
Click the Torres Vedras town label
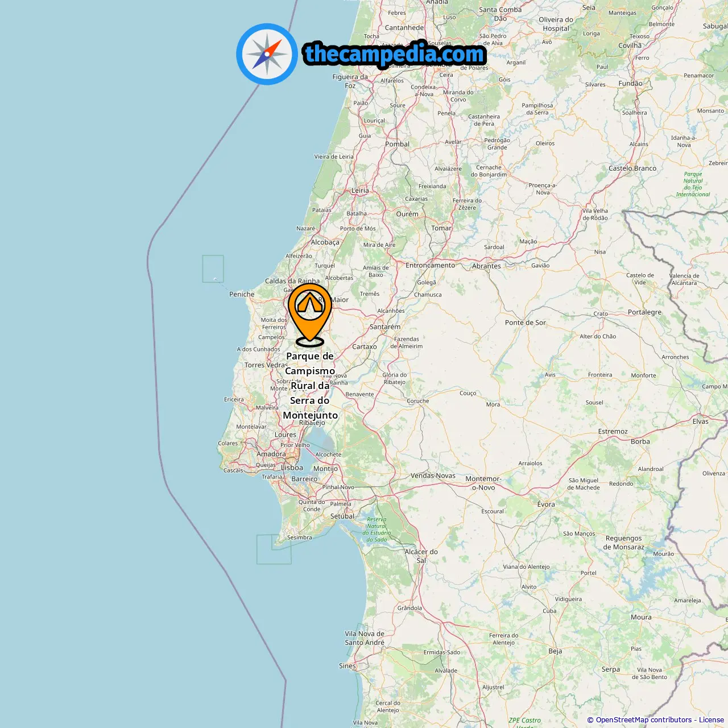pos(266,365)
